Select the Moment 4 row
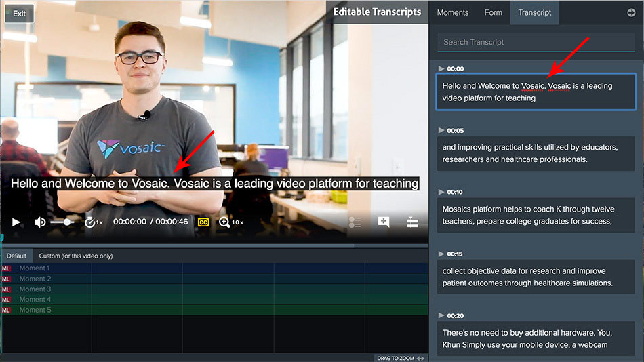644x362 pixels. (214, 299)
